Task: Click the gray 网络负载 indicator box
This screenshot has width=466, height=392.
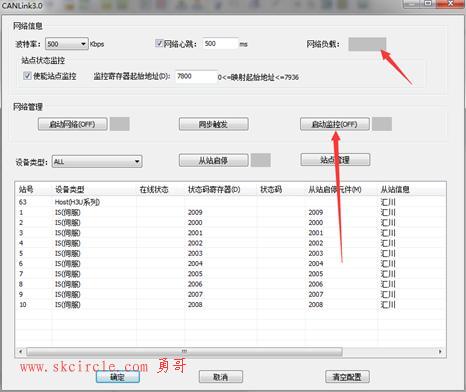Action: pyautogui.click(x=367, y=44)
